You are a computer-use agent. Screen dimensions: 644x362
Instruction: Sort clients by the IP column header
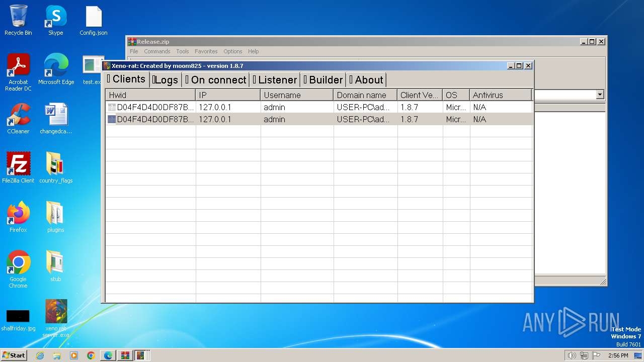pyautogui.click(x=228, y=95)
